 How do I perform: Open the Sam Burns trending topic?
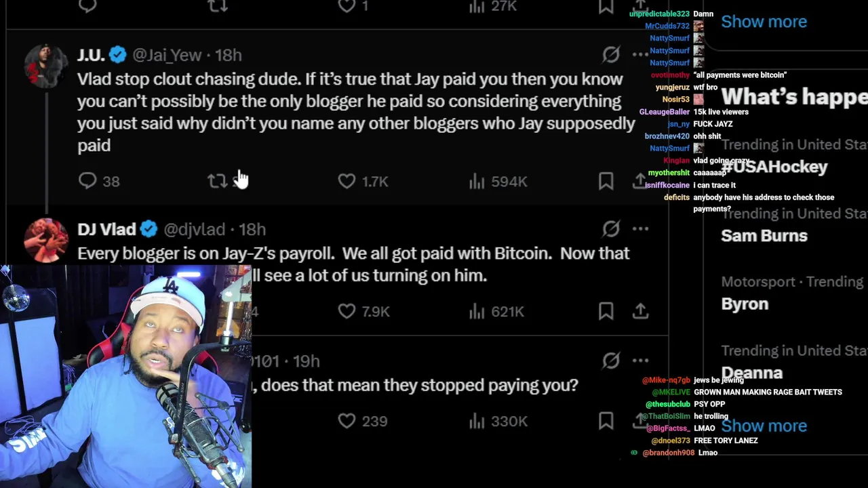(764, 236)
